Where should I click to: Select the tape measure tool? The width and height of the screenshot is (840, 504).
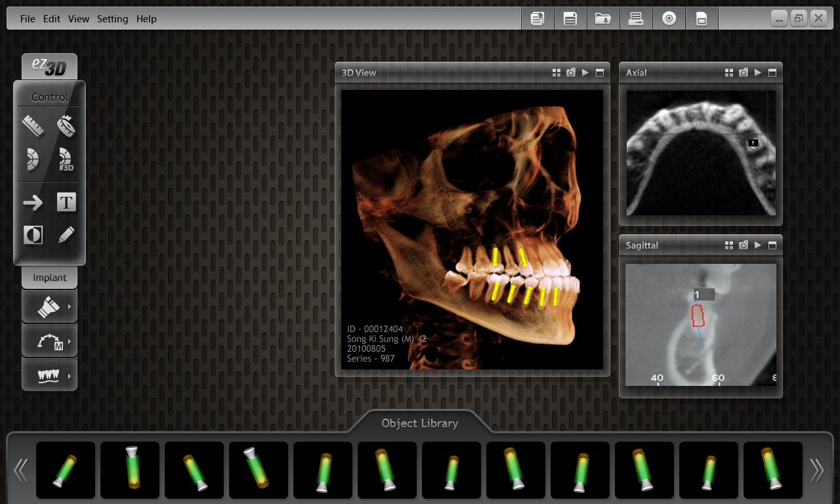[x=66, y=125]
